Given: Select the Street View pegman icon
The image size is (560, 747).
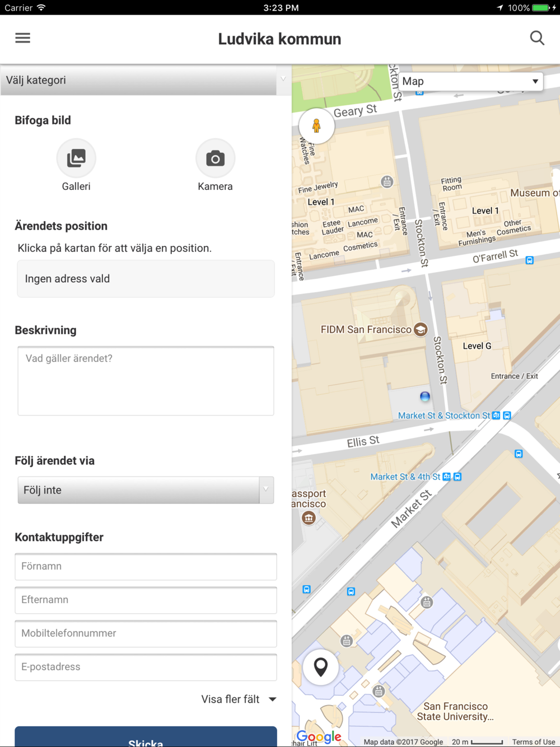Looking at the screenshot, I should (x=316, y=126).
